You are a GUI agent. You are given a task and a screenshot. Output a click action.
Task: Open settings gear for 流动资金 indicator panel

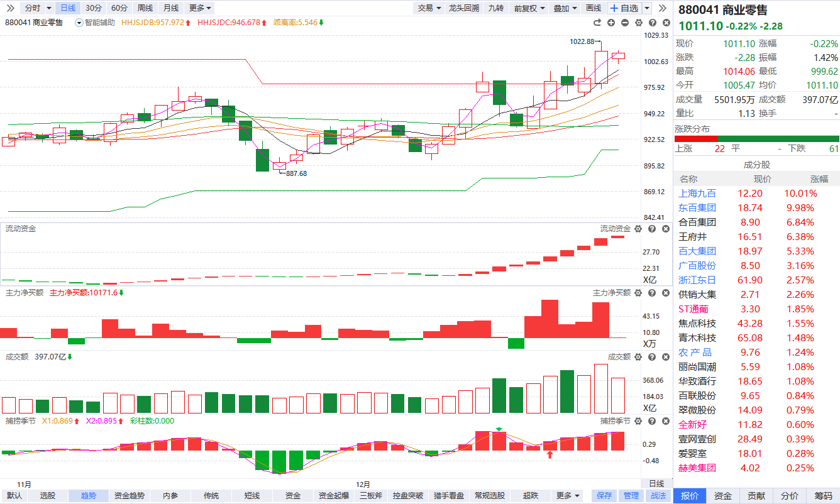[638, 229]
